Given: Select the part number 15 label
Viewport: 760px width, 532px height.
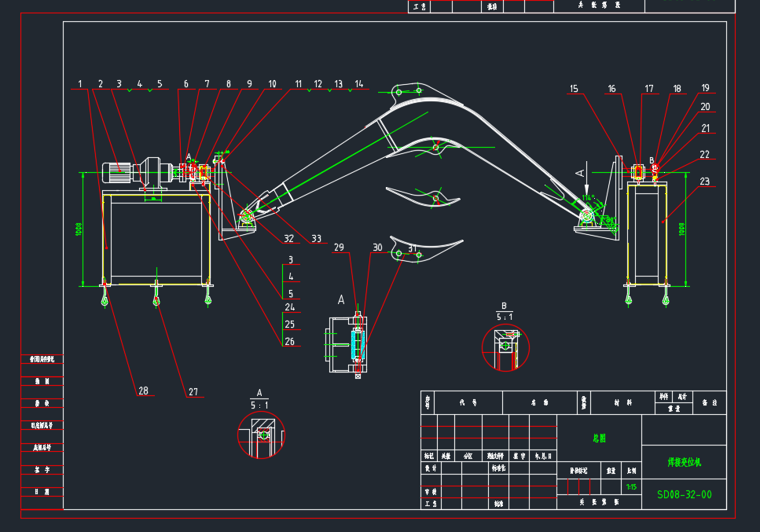Looking at the screenshot, I should tap(574, 89).
